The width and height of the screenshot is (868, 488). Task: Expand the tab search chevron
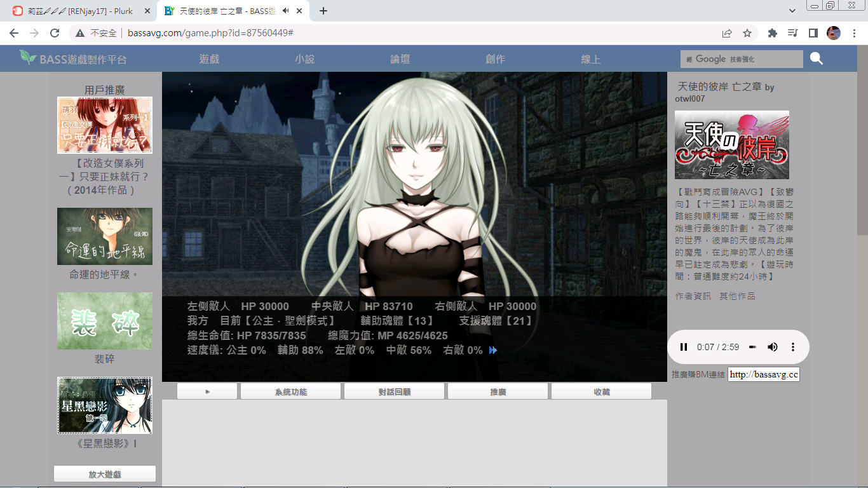point(792,11)
